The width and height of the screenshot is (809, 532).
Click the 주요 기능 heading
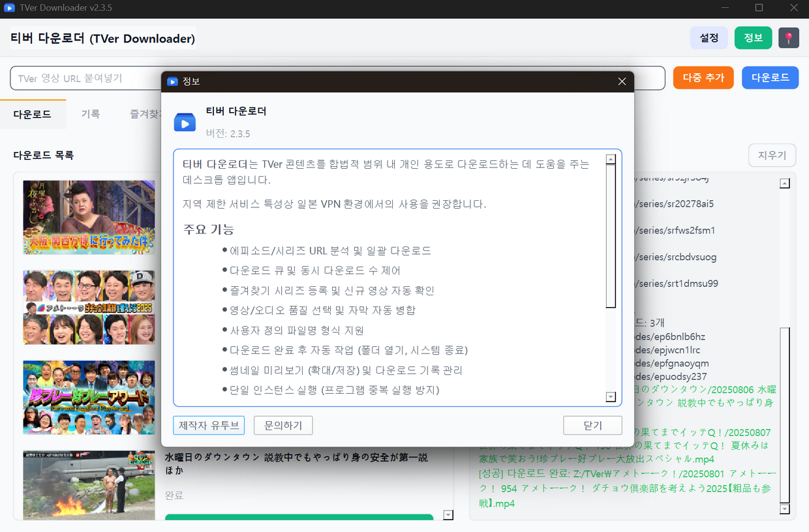[209, 229]
